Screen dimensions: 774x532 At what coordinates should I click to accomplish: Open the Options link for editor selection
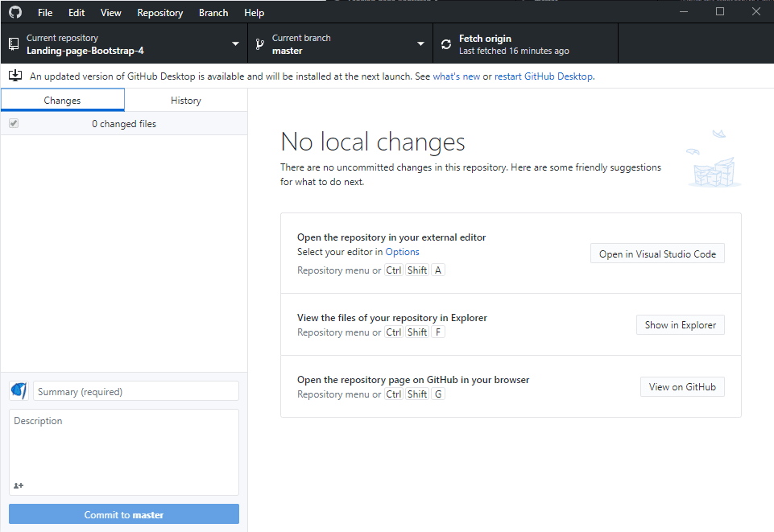pos(402,252)
